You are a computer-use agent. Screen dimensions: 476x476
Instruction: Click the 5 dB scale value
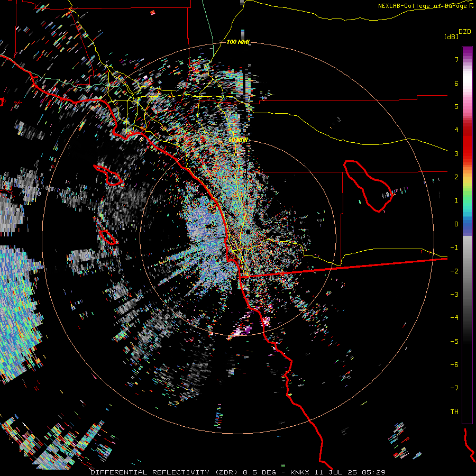tap(456, 106)
